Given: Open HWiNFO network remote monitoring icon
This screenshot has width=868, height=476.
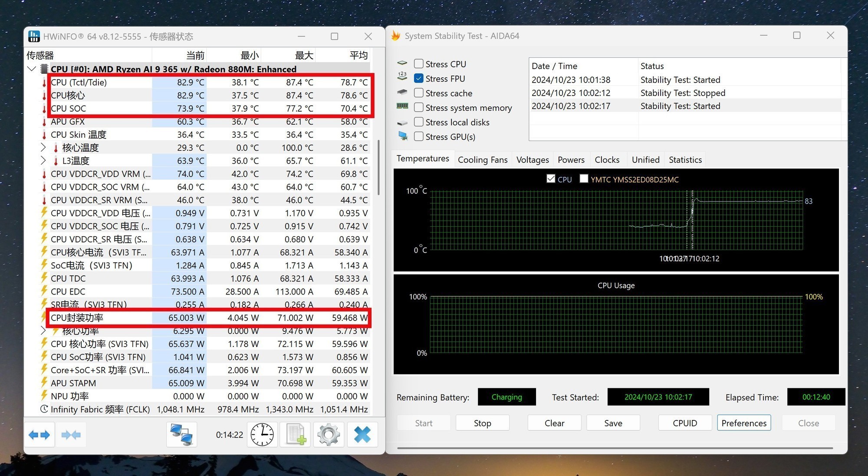Looking at the screenshot, I should [x=181, y=434].
